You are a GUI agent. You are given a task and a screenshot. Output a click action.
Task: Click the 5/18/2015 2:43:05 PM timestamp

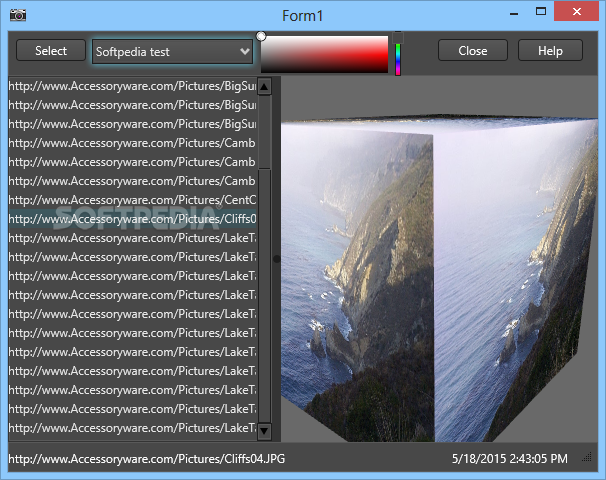coord(509,459)
